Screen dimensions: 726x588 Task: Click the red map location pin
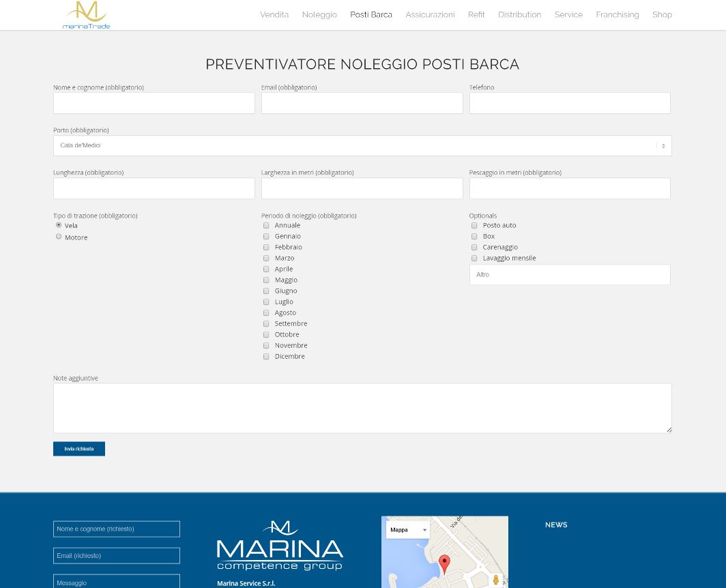click(444, 564)
